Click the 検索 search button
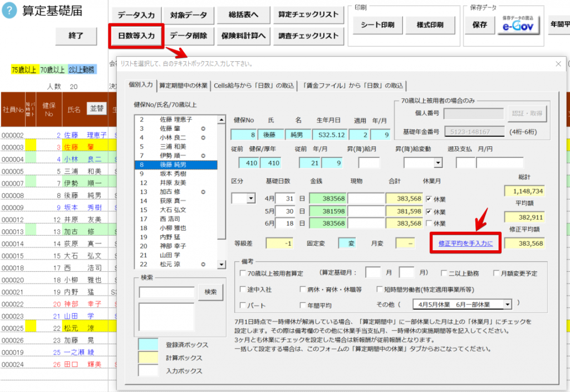The width and height of the screenshot is (570, 392). click(x=210, y=292)
